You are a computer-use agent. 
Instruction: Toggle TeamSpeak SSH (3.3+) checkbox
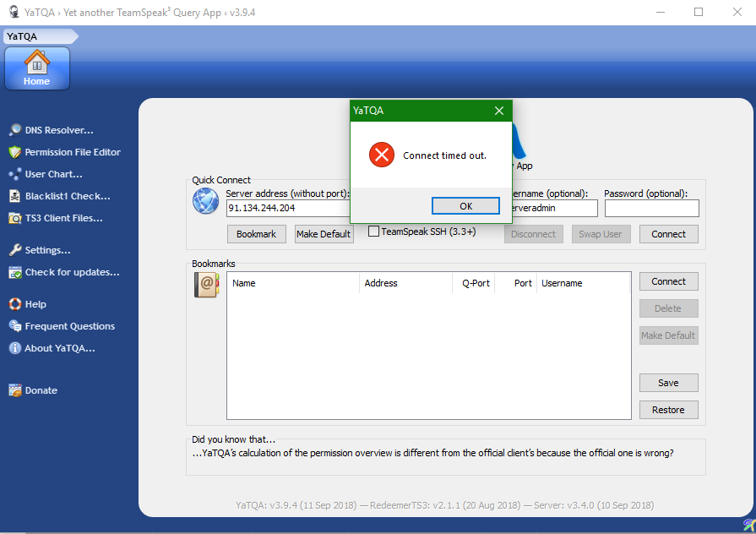[x=373, y=232]
